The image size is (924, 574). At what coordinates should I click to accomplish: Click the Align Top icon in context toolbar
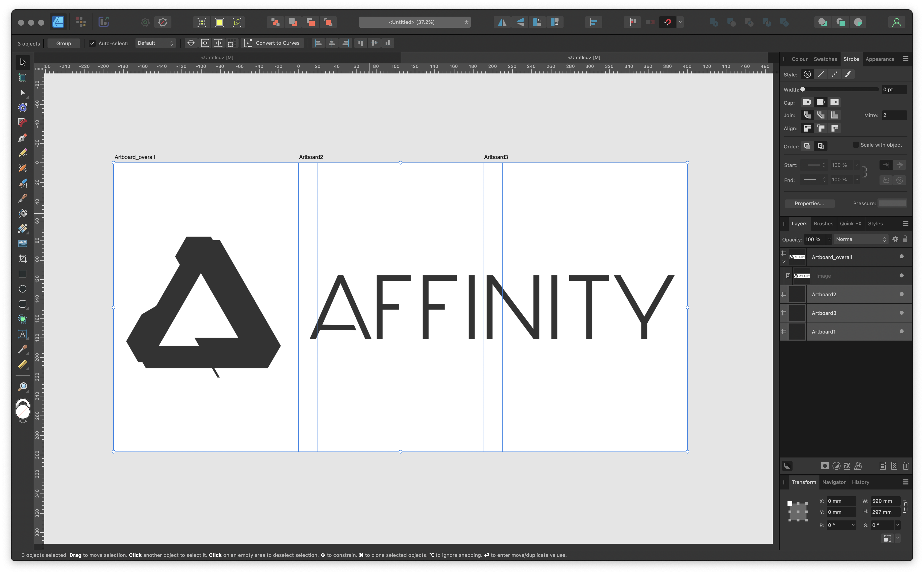tap(360, 43)
